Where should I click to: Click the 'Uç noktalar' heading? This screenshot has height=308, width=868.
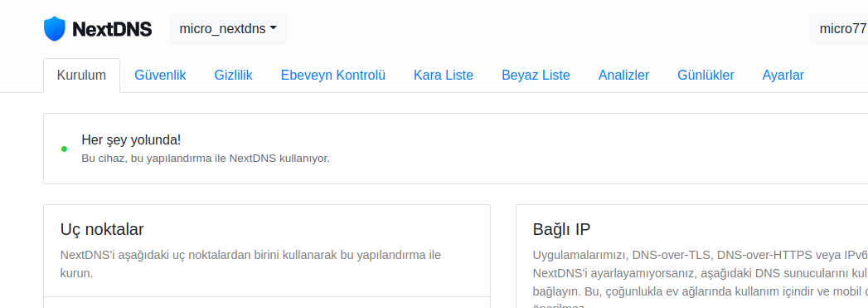point(102,229)
